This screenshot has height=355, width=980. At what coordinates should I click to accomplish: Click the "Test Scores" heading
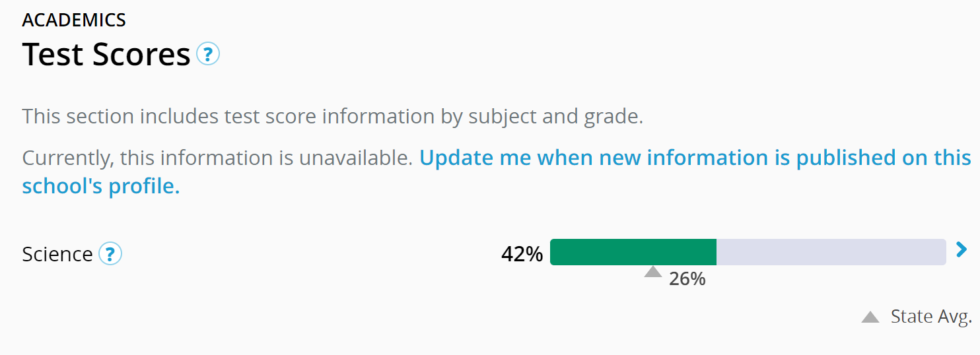[x=106, y=54]
